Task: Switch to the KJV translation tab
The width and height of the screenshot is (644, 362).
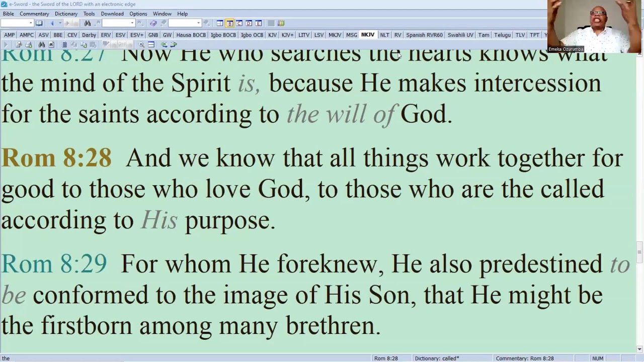Action: 272,35
